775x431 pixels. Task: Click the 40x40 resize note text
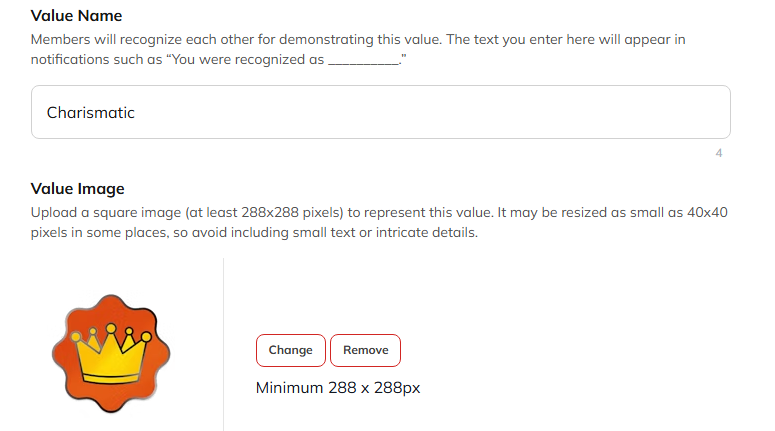(707, 213)
